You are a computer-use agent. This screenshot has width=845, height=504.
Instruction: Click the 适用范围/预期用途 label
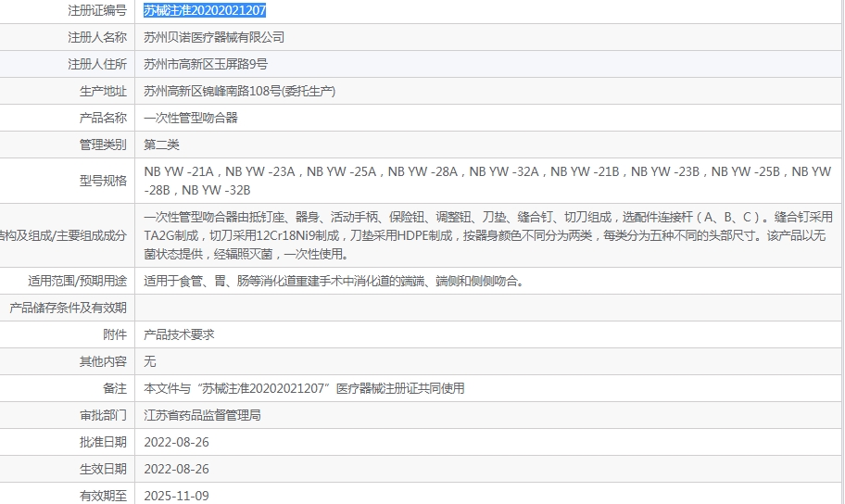(77, 281)
